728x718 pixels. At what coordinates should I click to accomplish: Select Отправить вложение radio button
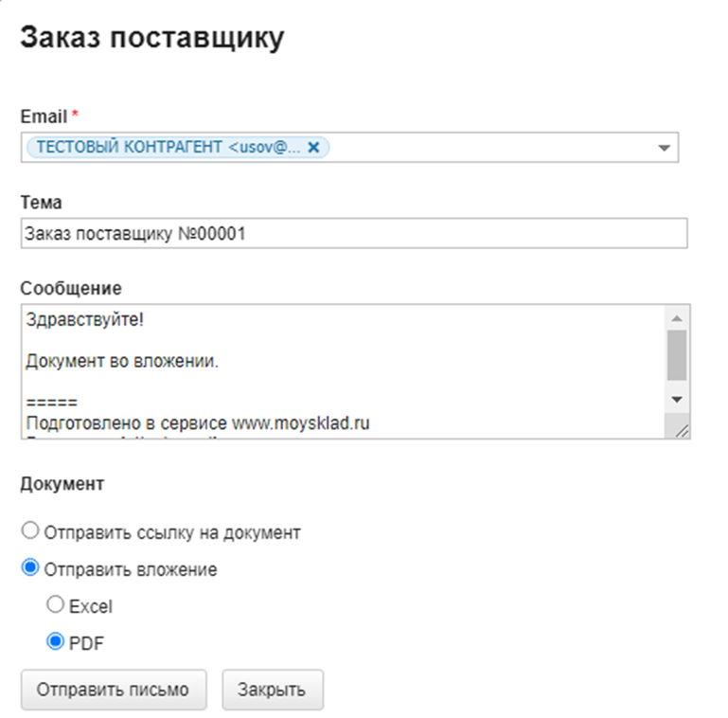30,567
